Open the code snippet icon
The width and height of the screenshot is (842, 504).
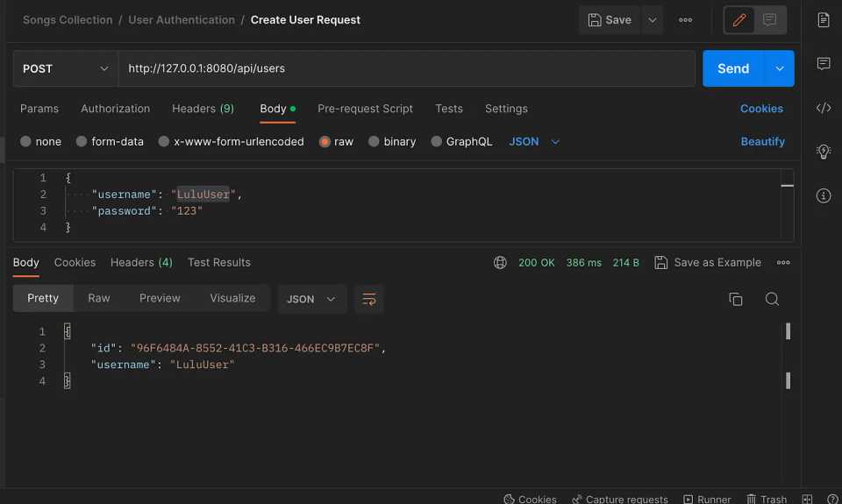(x=823, y=108)
